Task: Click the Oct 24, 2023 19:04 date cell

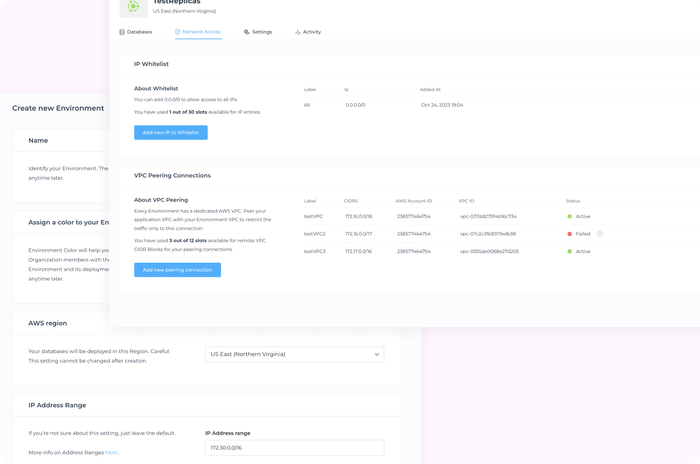Action: tap(442, 105)
